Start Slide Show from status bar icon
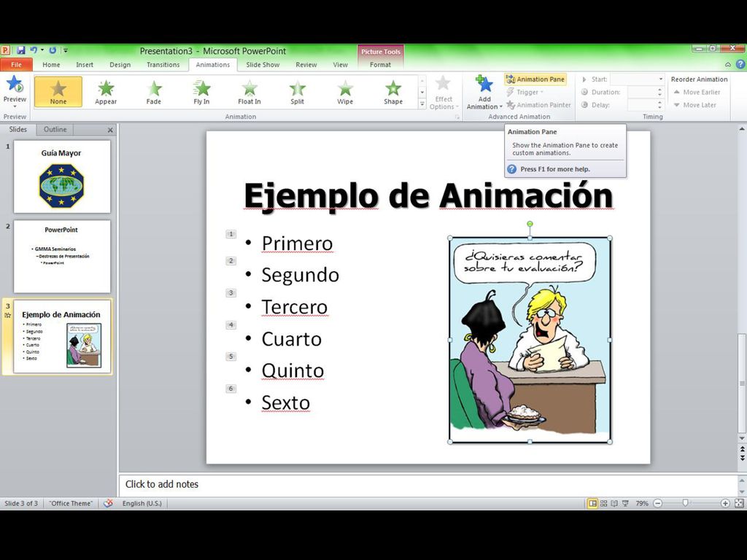 pyautogui.click(x=625, y=503)
